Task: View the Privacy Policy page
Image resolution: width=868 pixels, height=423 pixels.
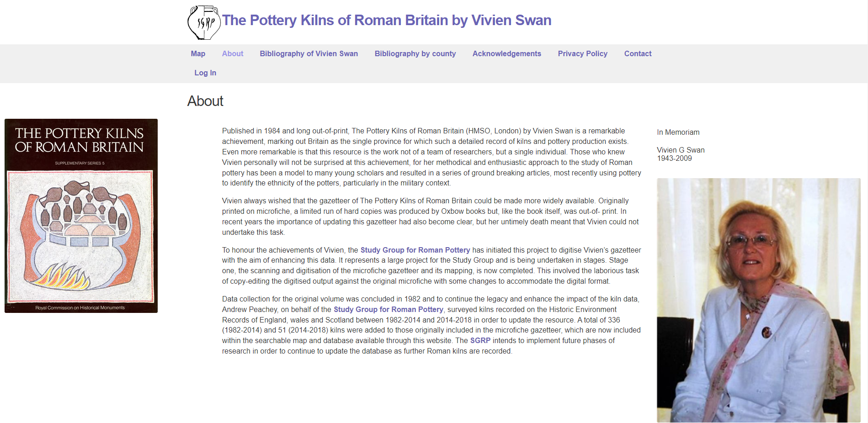Action: click(x=583, y=53)
